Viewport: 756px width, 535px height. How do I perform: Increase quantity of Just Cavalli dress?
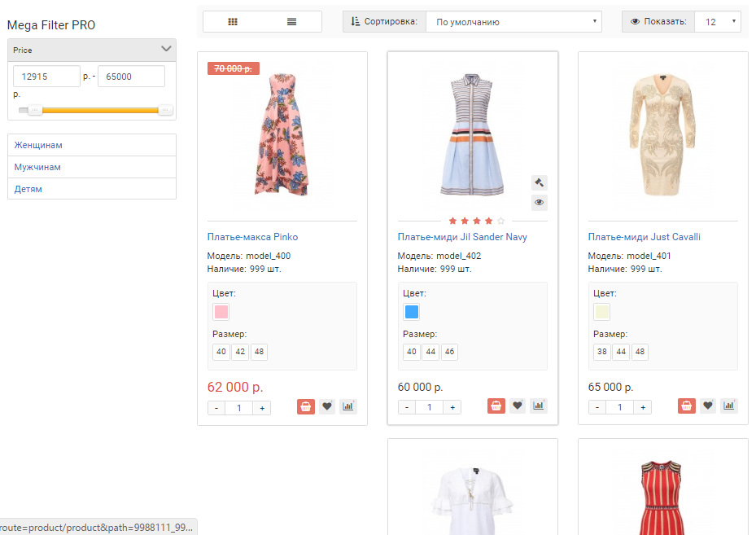pos(643,408)
